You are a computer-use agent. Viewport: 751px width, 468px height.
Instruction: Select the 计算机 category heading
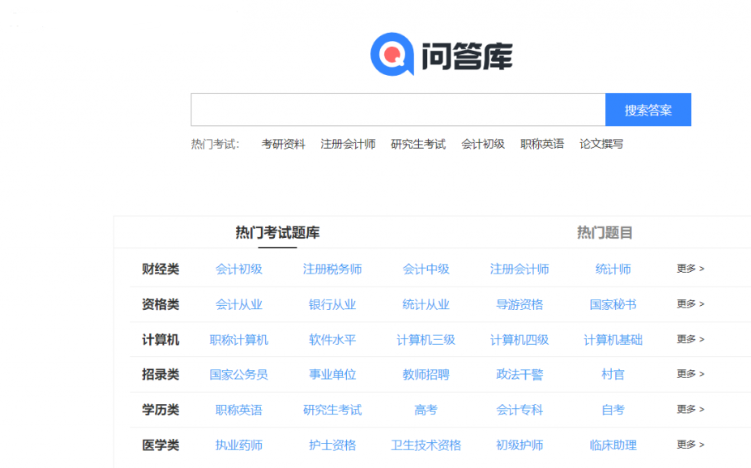point(160,340)
